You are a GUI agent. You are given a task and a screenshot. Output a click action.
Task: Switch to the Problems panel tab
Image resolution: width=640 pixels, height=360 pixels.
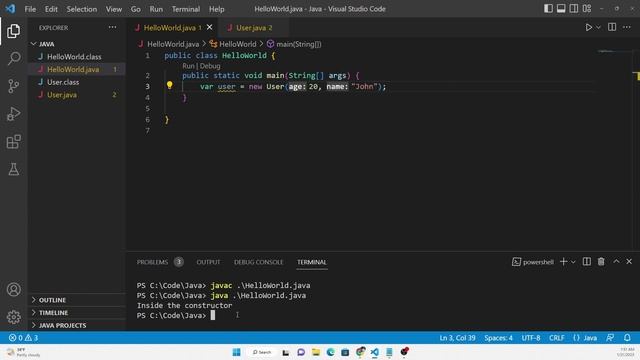[160, 262]
